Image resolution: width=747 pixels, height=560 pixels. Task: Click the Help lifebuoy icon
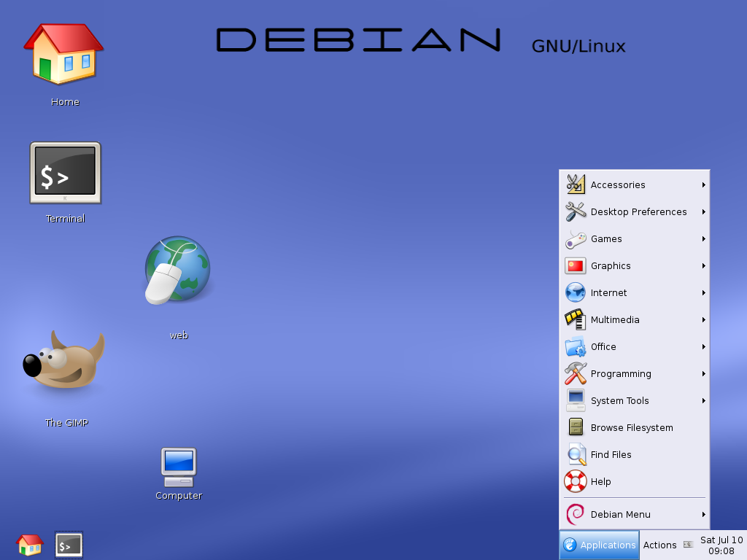(576, 481)
